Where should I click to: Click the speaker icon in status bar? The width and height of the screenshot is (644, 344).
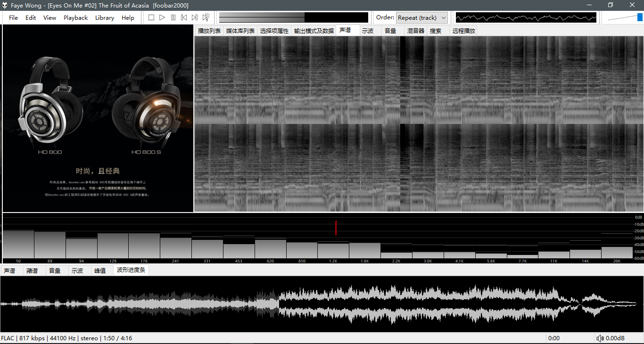[x=600, y=338]
